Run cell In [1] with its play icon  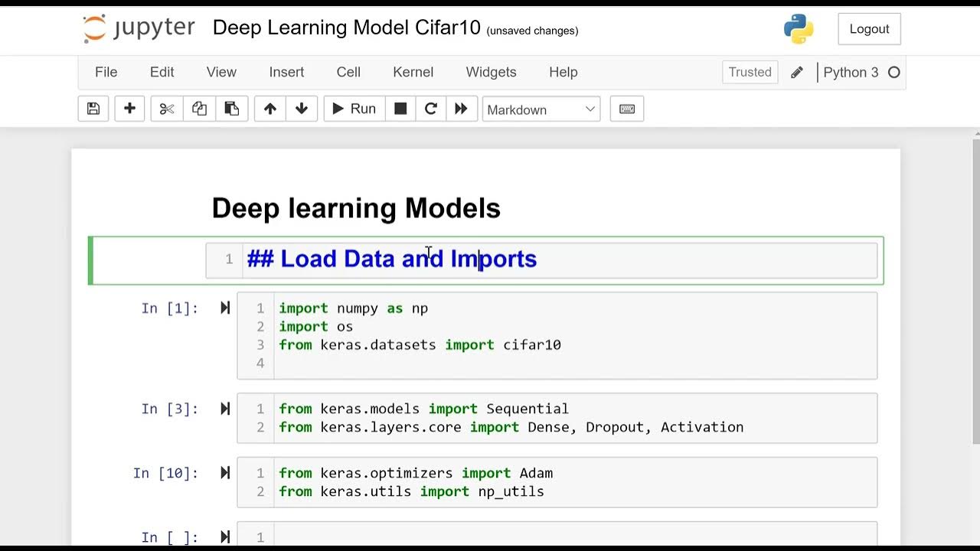click(x=225, y=308)
